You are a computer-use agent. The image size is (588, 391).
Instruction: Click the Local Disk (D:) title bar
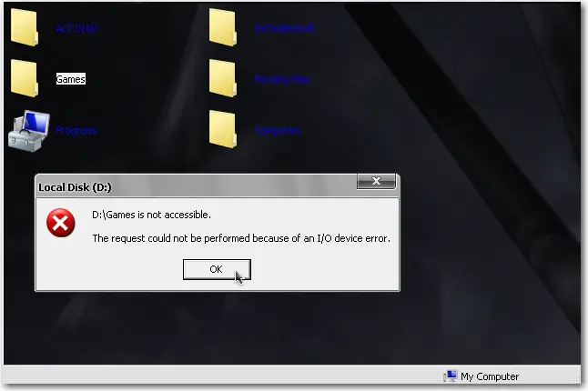(197, 186)
